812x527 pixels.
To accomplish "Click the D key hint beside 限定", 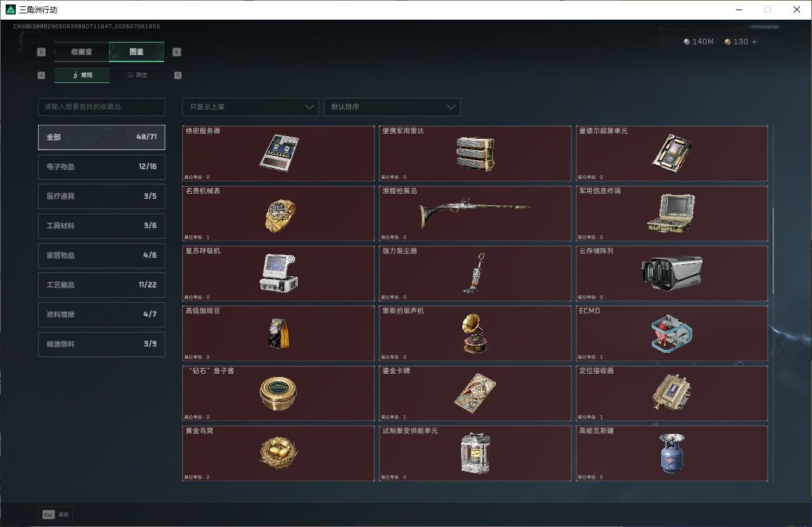I will [177, 75].
